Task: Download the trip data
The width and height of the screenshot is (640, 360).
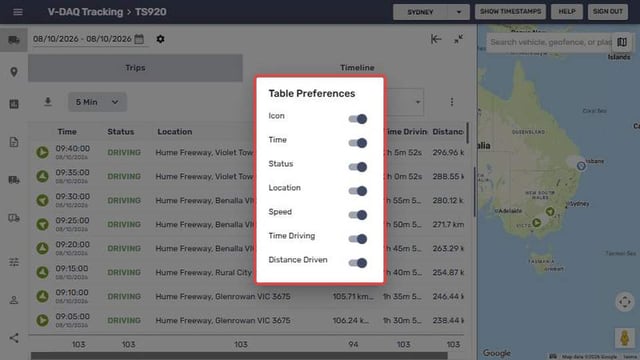Action: coord(48,102)
